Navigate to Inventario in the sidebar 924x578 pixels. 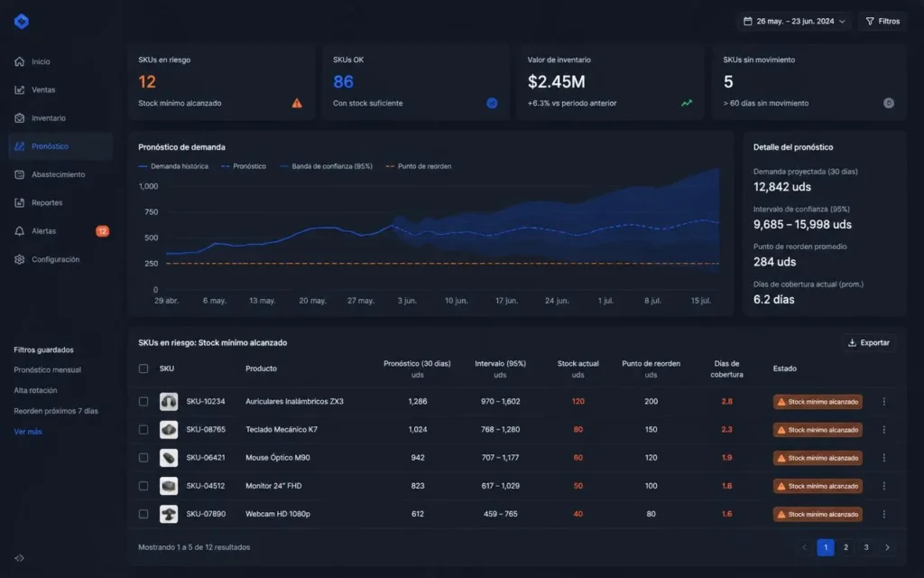click(49, 118)
